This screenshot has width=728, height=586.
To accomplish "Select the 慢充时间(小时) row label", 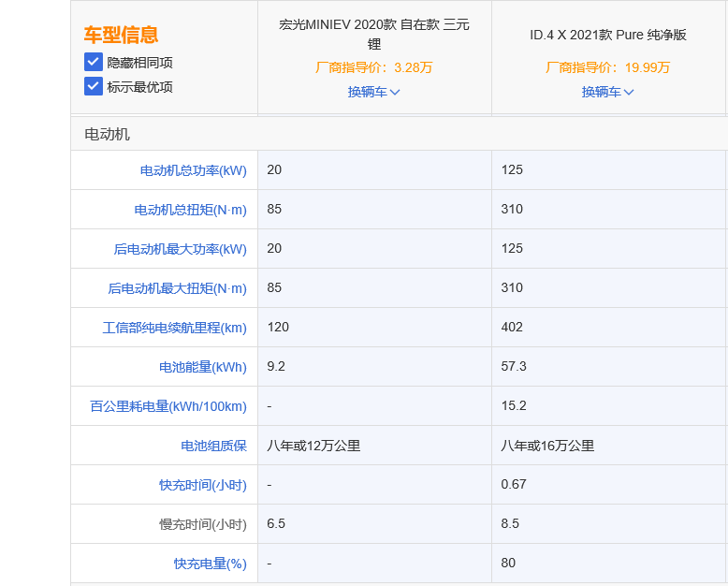I will (x=203, y=524).
